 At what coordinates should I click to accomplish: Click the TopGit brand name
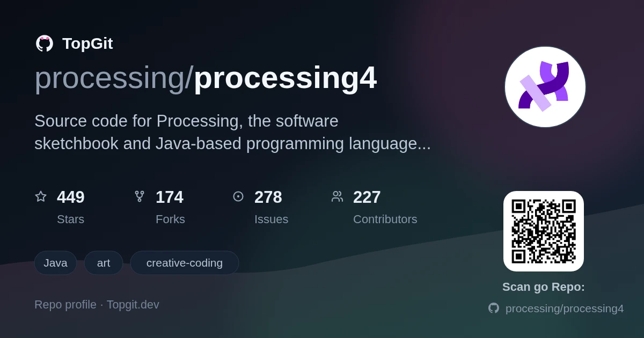coord(87,43)
